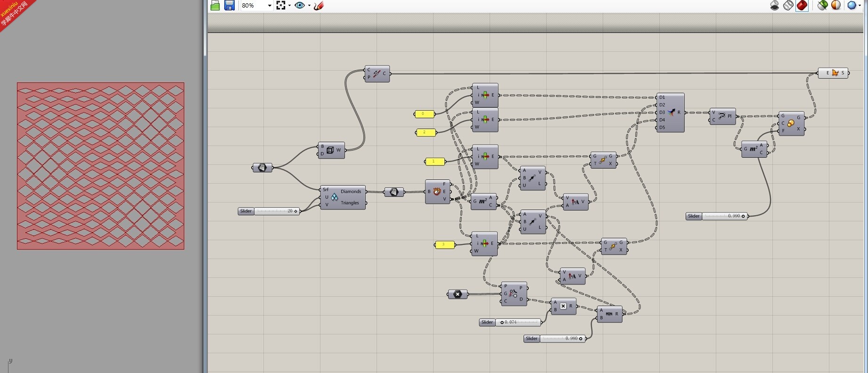Select the Merge component with D1–D5 inputs
Viewport: 868px width, 373px height.
[671, 113]
